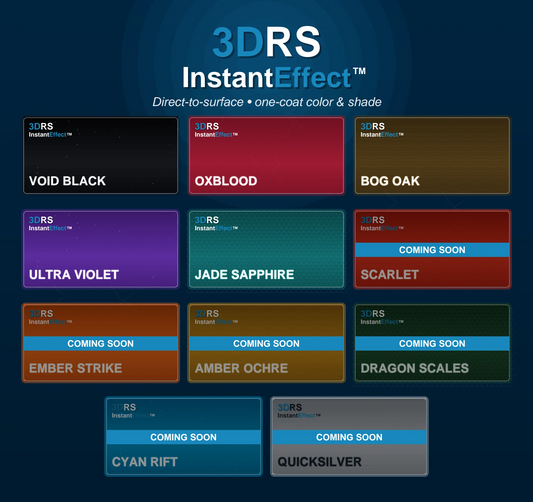Click the Cyan Rift Coming Soon banner

click(184, 437)
